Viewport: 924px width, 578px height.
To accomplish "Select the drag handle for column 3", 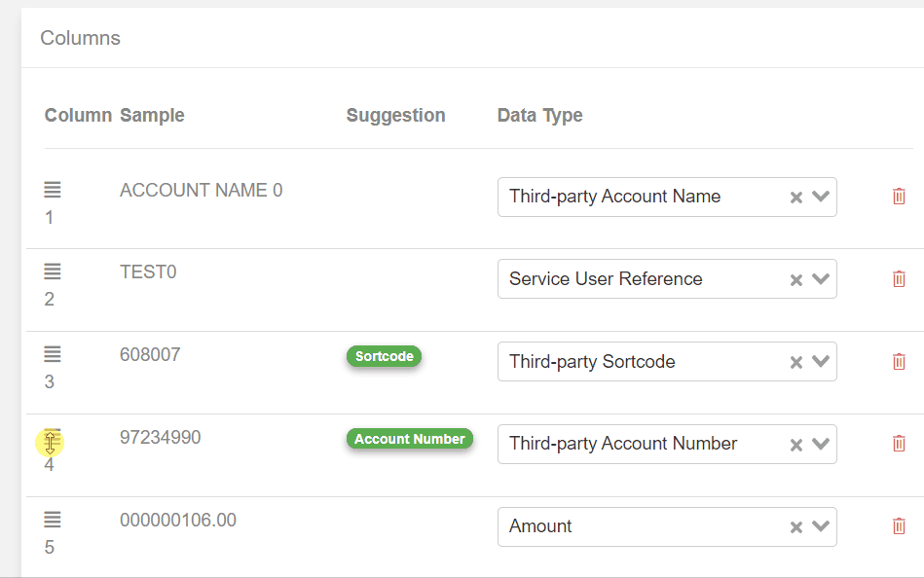I will [53, 353].
